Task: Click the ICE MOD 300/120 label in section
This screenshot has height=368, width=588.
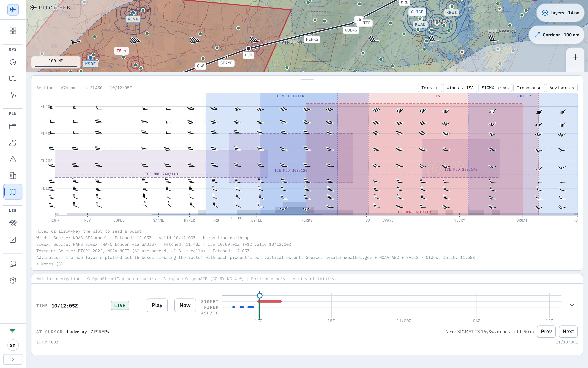Action: click(x=291, y=171)
